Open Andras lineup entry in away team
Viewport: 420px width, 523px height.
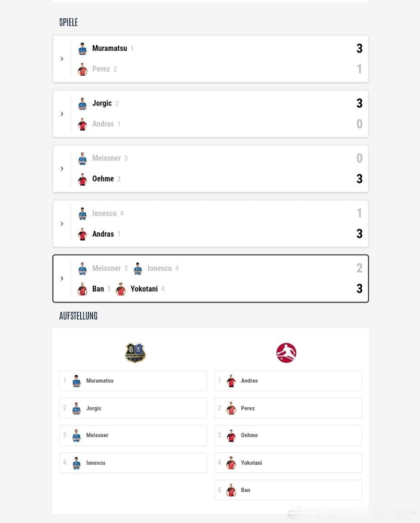coord(288,381)
